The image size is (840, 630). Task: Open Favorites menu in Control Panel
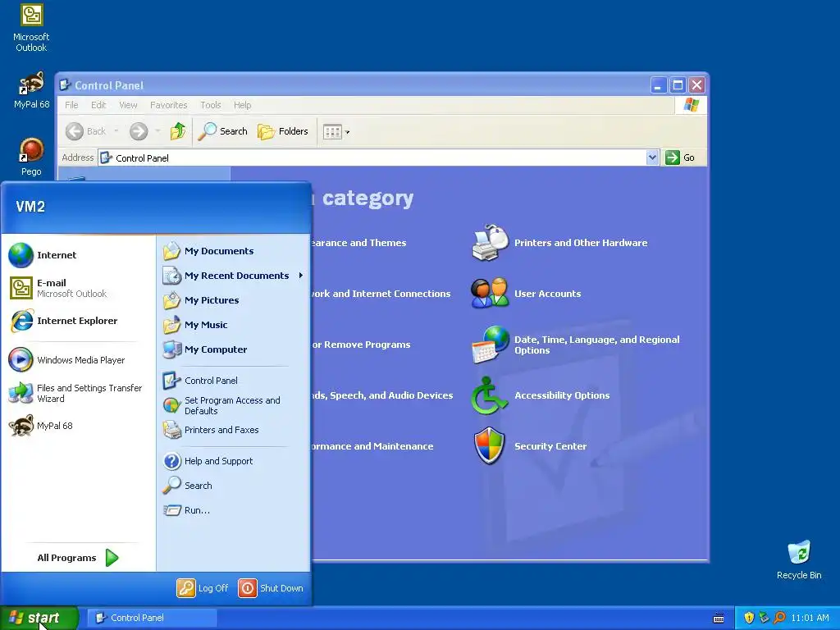click(x=169, y=105)
